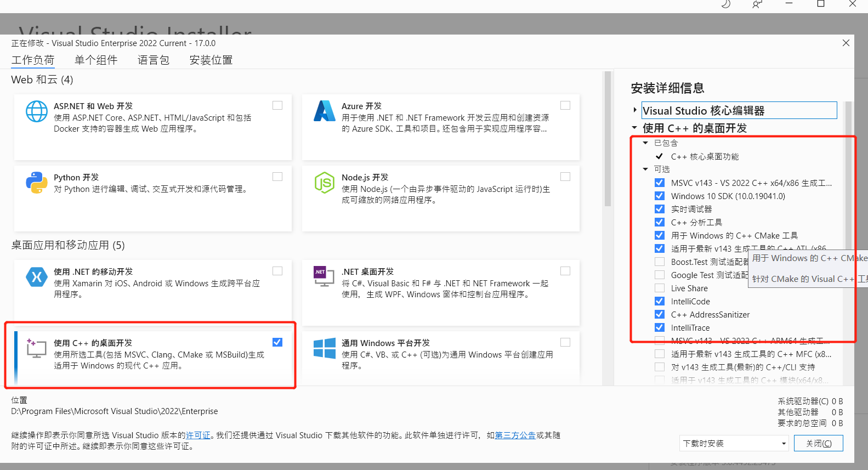Click the Node.js hexagon icon
The width and height of the screenshot is (868, 470).
325,183
